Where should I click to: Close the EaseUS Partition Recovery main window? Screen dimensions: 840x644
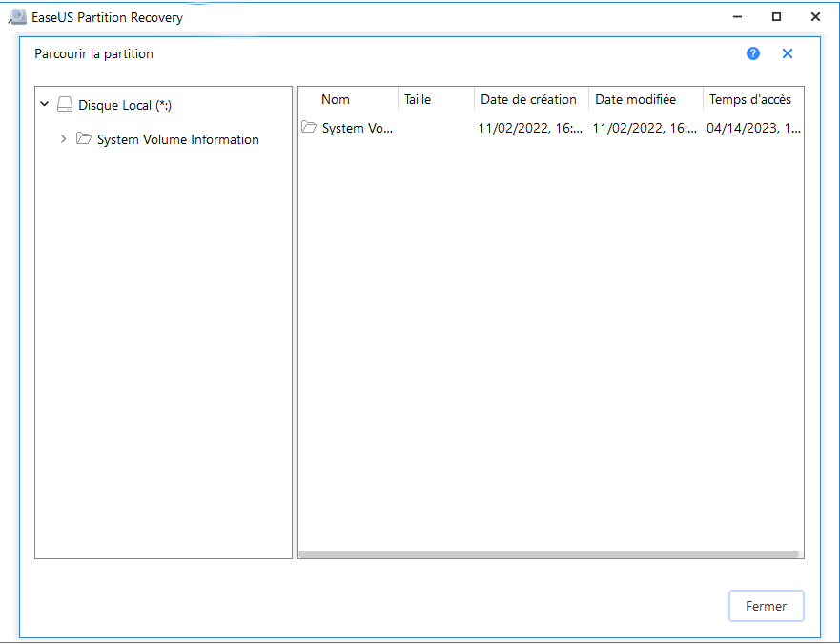815,17
